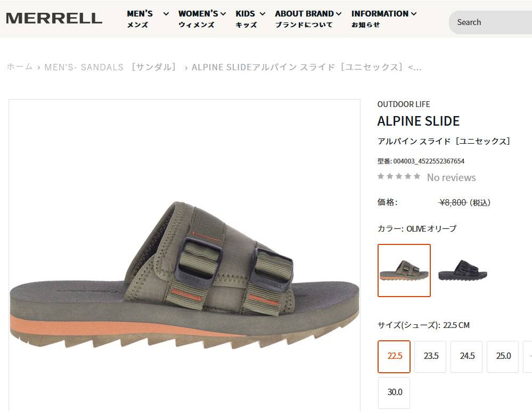Expand the WOMEN'S menu chevron
Image resolution: width=532 pixels, height=418 pixels.
[223, 14]
